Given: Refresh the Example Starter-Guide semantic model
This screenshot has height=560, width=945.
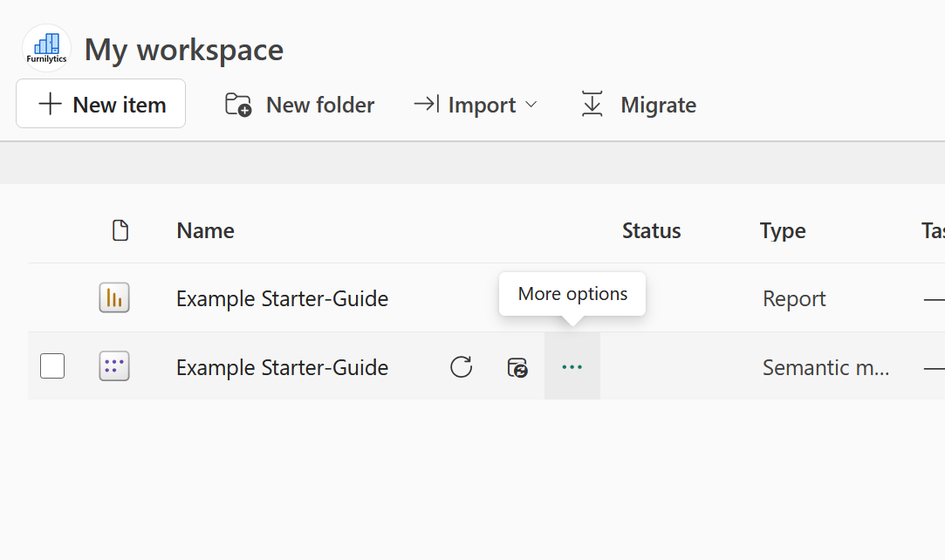Looking at the screenshot, I should pyautogui.click(x=462, y=367).
